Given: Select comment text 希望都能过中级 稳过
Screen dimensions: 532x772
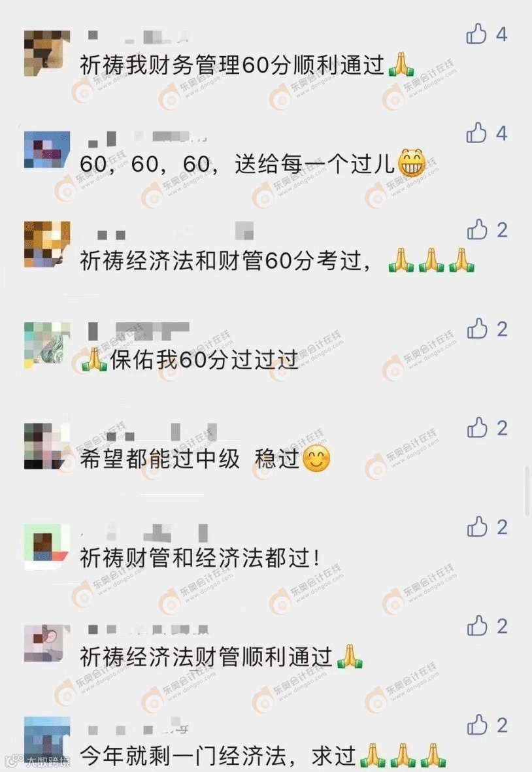Looking at the screenshot, I should [190, 459].
